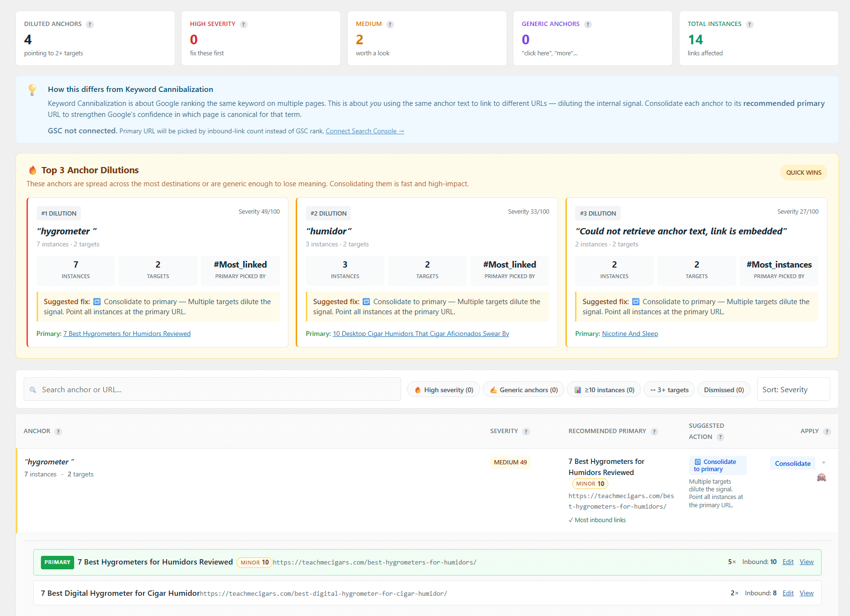Click the Total Instances help icon

click(750, 25)
